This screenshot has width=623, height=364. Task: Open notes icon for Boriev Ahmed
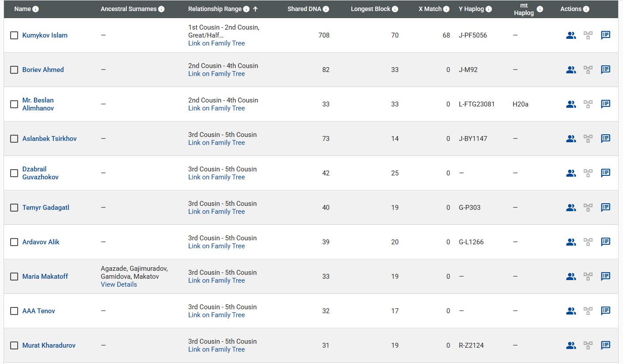point(606,69)
